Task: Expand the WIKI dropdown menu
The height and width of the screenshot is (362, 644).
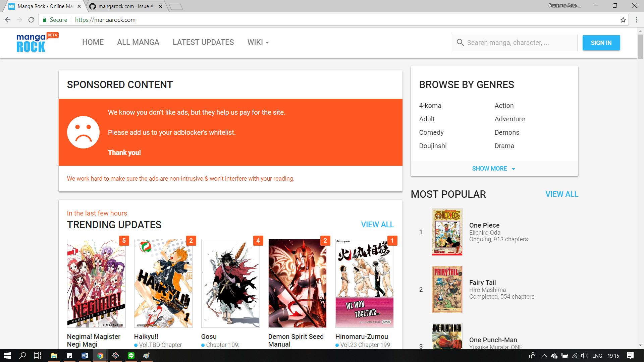Action: pos(258,42)
